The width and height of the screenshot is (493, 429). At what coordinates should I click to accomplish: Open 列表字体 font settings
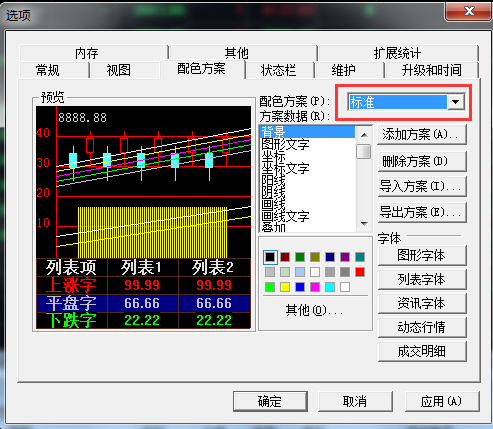(x=421, y=280)
